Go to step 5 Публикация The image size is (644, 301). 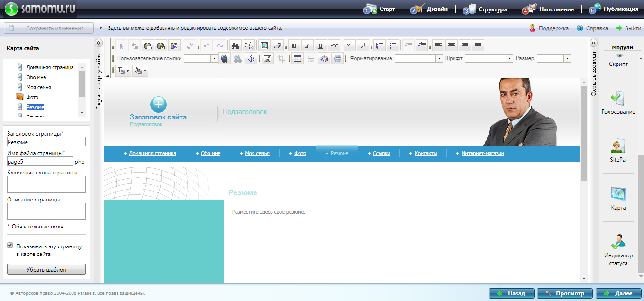click(x=614, y=9)
